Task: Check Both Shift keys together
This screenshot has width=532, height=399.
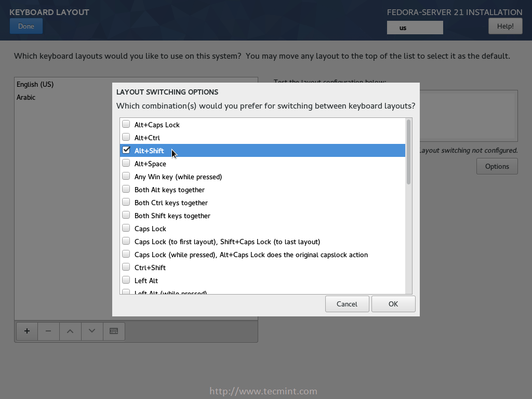Action: (126, 215)
